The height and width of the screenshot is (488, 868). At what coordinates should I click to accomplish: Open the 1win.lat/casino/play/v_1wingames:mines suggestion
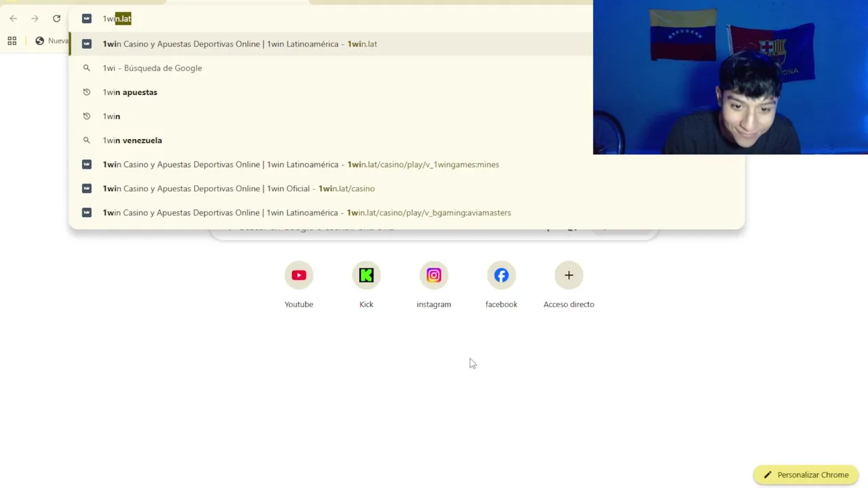coord(407,164)
